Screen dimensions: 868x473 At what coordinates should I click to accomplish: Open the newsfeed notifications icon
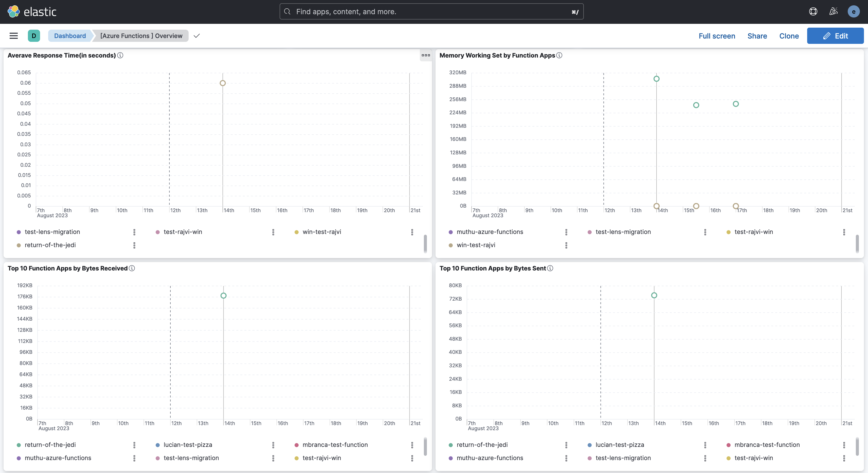click(x=833, y=11)
